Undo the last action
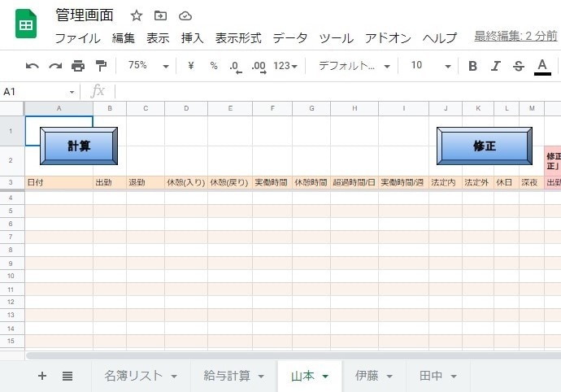Image resolution: width=561 pixels, height=392 pixels. click(x=33, y=66)
